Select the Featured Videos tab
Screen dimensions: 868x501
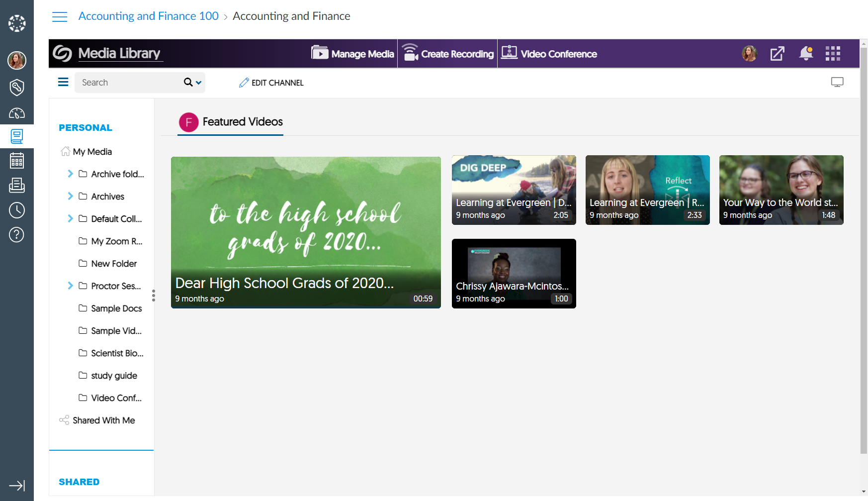[231, 122]
